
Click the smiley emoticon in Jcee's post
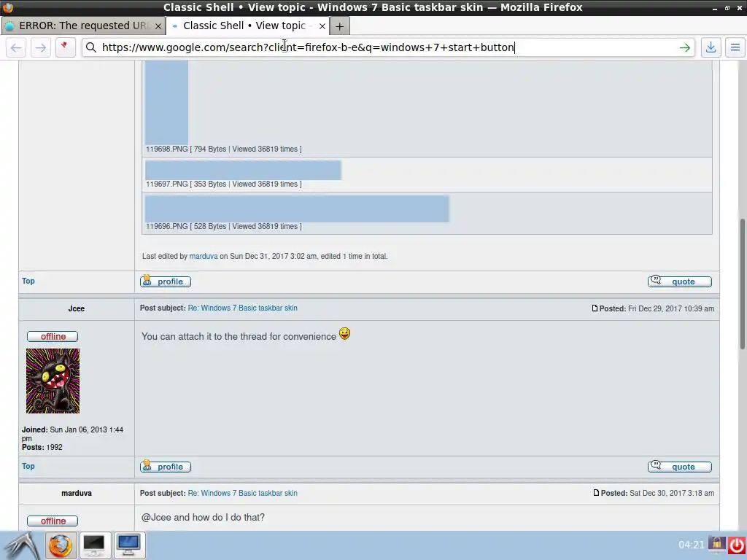pyautogui.click(x=344, y=334)
